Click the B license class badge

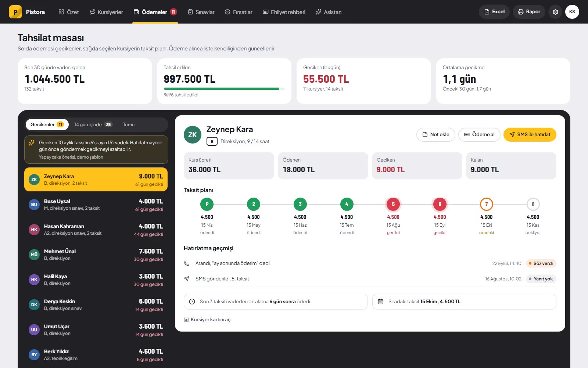212,141
